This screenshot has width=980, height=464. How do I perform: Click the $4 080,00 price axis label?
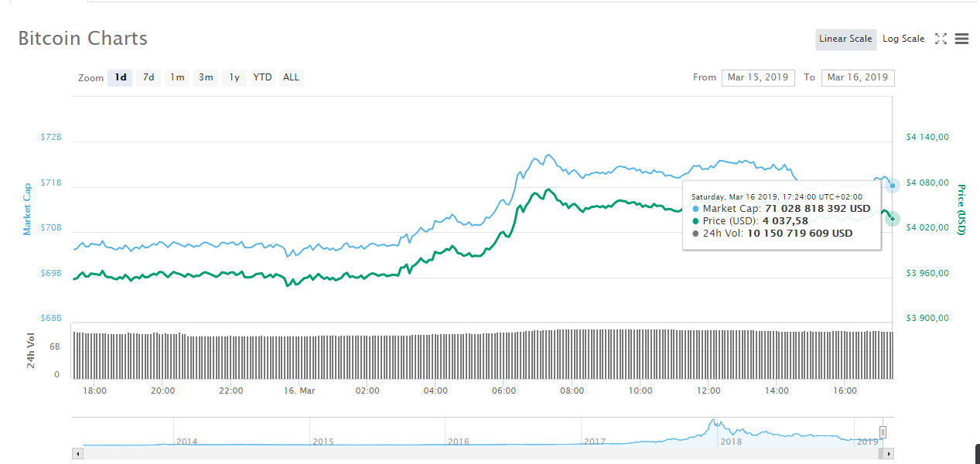click(x=927, y=183)
